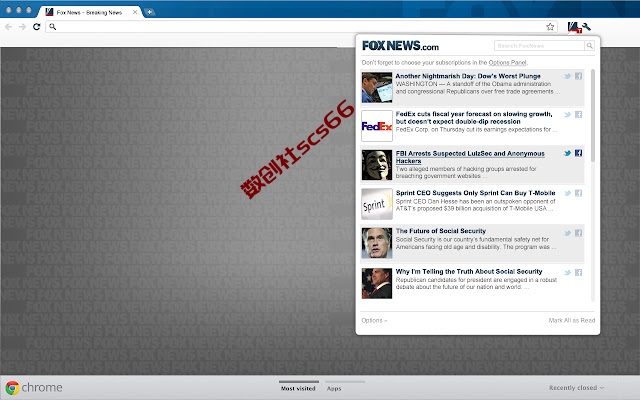This screenshot has height=400, width=640.
Task: Click the Search FoxNews input field
Action: click(x=539, y=46)
